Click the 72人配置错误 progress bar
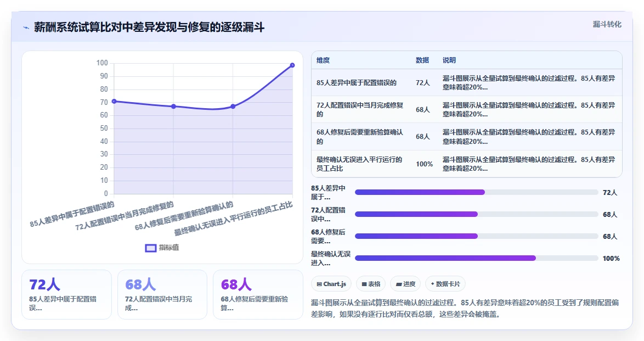644x341 pixels. click(477, 214)
